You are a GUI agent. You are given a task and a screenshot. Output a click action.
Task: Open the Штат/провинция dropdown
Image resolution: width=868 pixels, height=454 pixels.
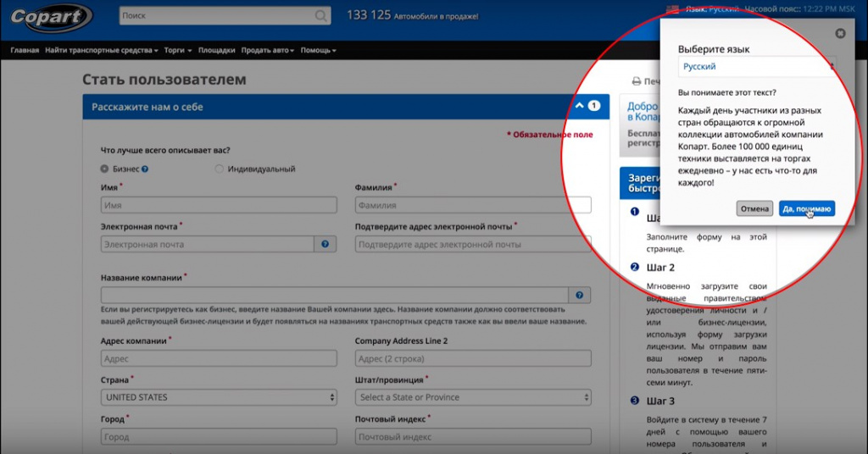pos(473,397)
